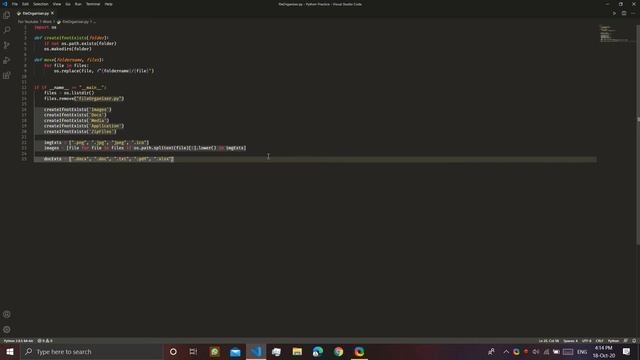
Task: Click the 'import os' code line
Action: pyautogui.click(x=45, y=27)
